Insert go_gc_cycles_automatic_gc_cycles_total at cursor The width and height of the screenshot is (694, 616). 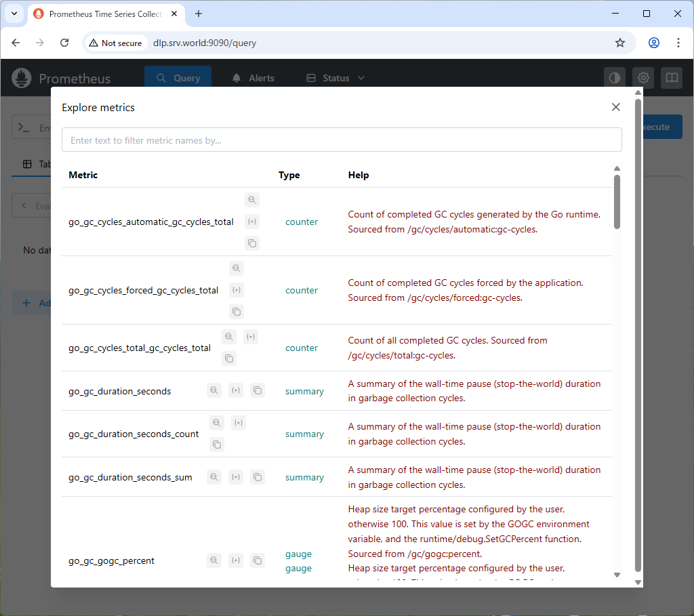click(x=252, y=222)
